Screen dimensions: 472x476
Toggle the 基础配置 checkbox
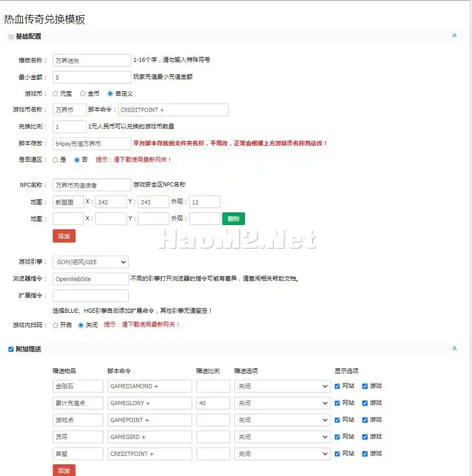tap(11, 37)
